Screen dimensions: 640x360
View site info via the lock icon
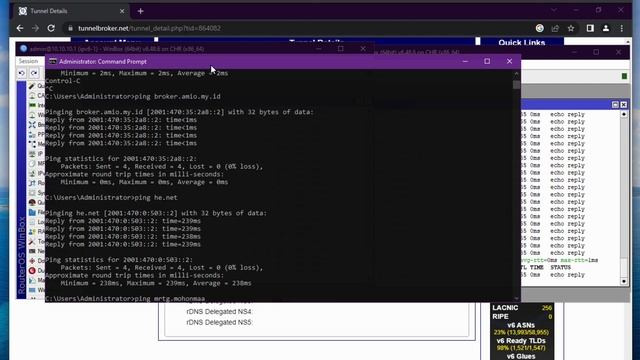click(70, 28)
